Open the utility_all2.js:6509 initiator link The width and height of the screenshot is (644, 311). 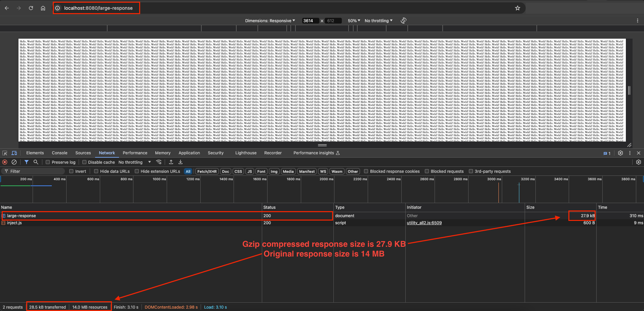[424, 223]
